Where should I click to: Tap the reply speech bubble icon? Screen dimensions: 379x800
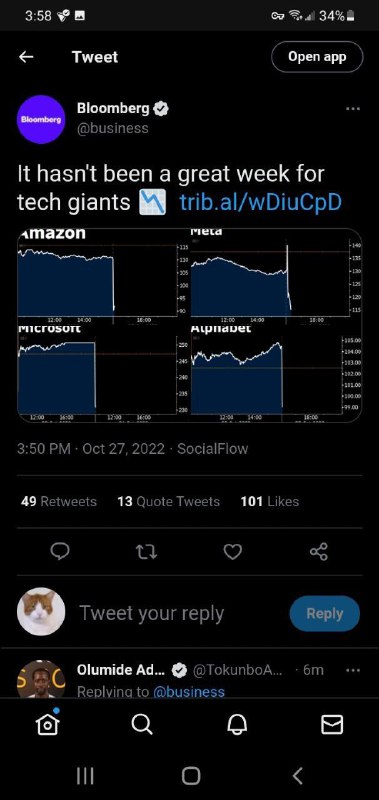(x=61, y=552)
